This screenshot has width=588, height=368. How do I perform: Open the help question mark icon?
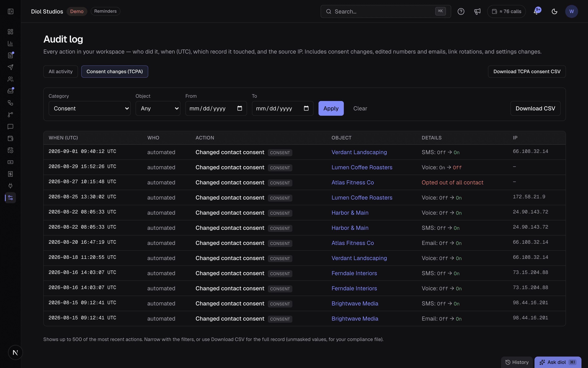(x=461, y=11)
